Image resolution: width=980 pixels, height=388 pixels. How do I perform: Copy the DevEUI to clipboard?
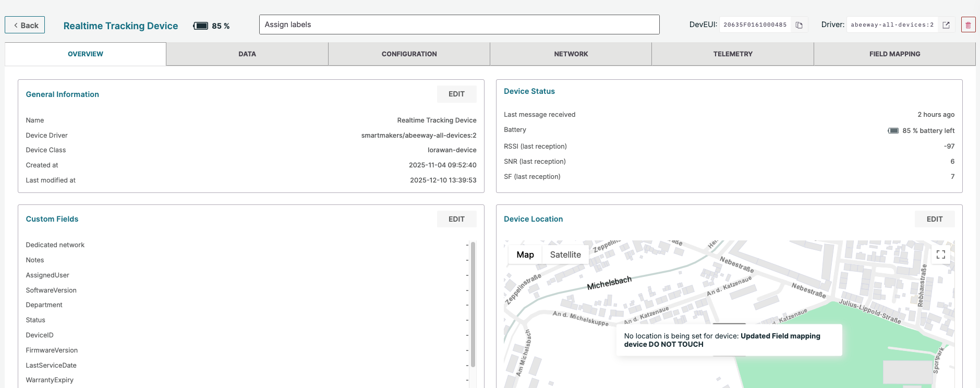click(798, 25)
